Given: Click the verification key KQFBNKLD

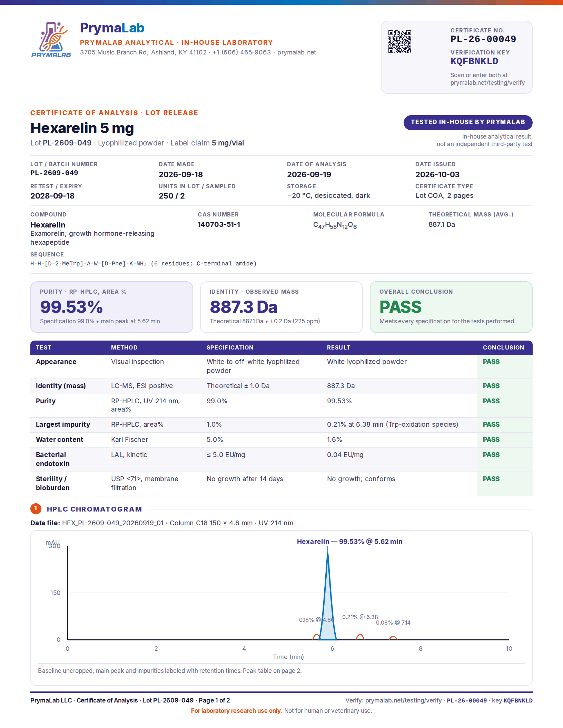Looking at the screenshot, I should [474, 61].
